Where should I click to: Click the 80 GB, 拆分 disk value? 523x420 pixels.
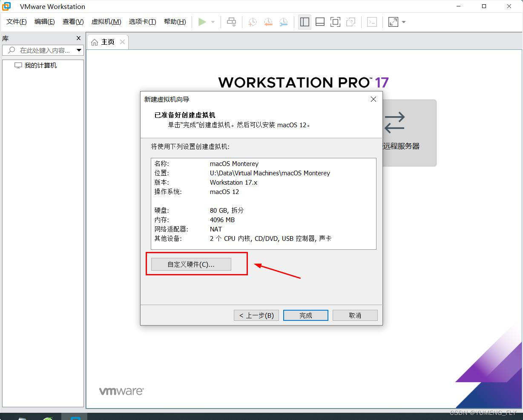click(227, 211)
